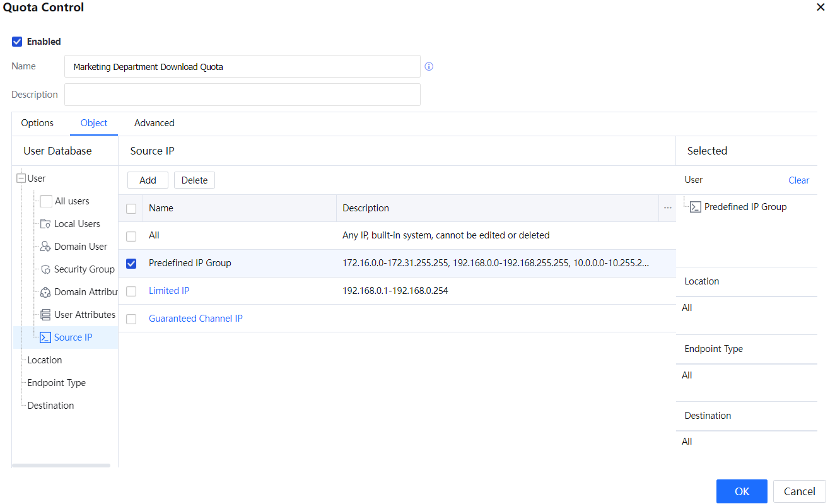Click the Local Users folder icon
Image resolution: width=835 pixels, height=504 pixels.
45,224
